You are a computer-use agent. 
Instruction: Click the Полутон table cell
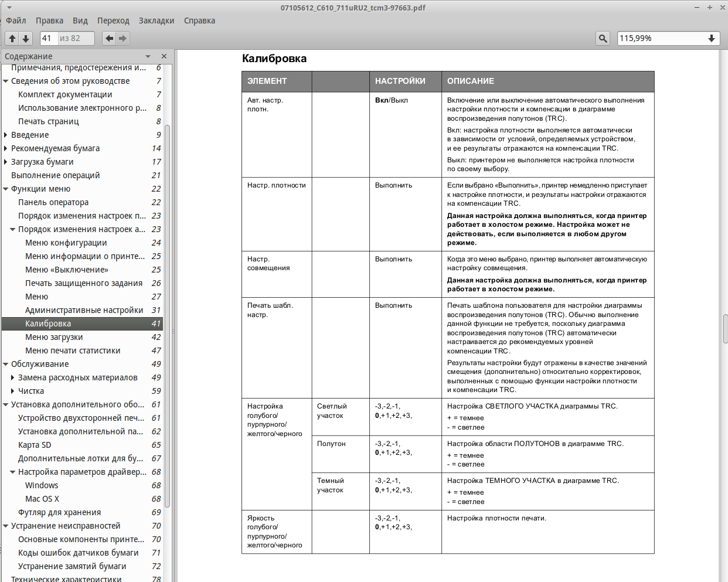pyautogui.click(x=341, y=454)
